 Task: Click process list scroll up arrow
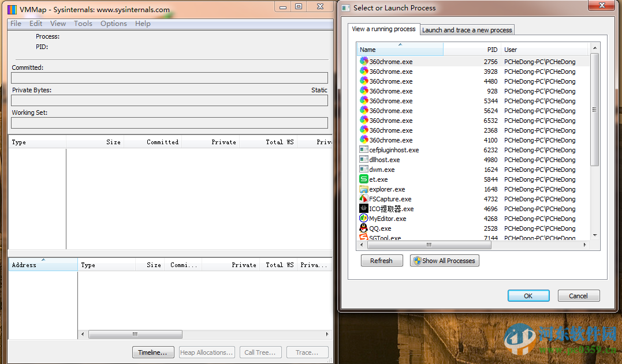point(595,48)
